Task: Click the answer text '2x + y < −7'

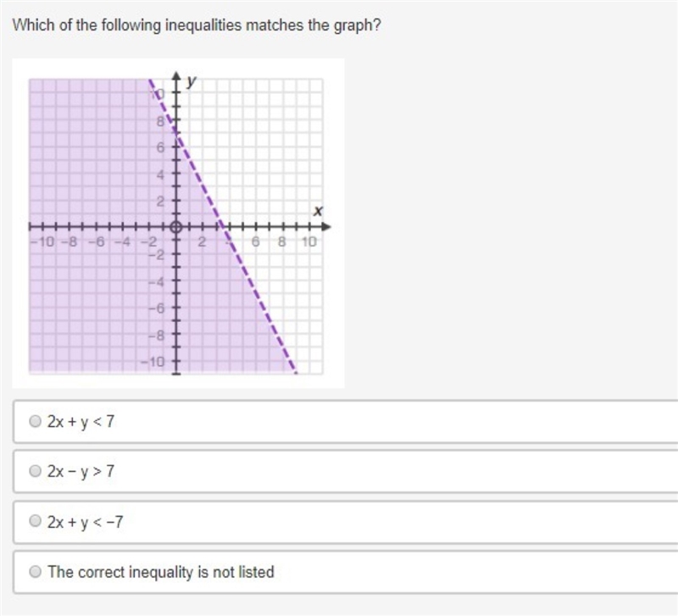Action: click(86, 522)
